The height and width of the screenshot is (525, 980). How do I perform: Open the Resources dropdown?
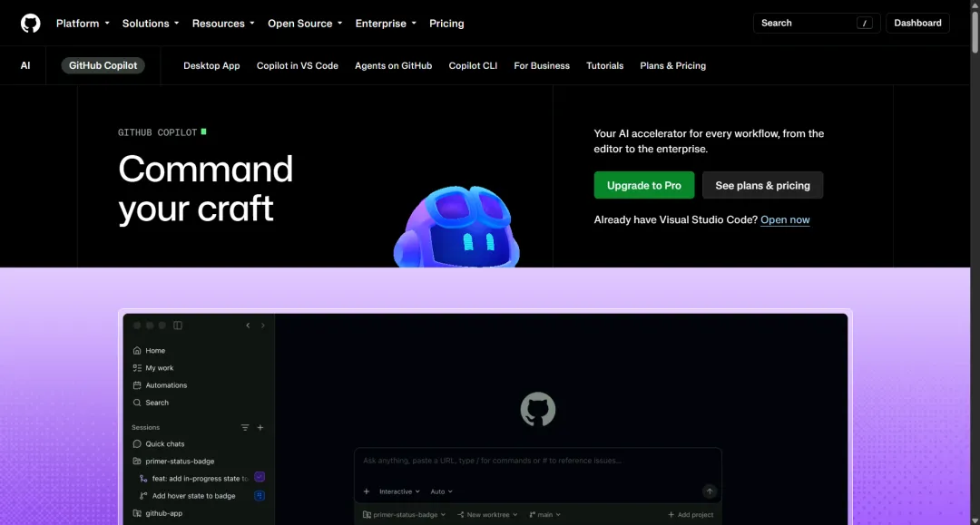223,23
